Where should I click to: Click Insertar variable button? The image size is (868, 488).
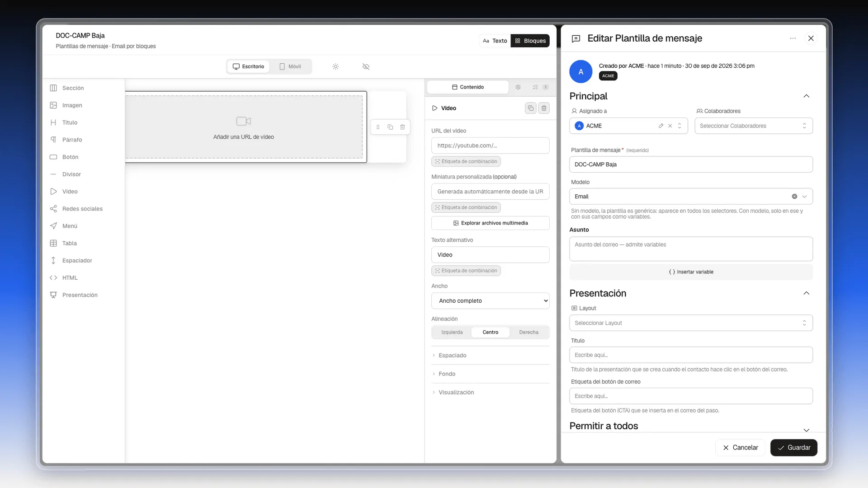(691, 272)
